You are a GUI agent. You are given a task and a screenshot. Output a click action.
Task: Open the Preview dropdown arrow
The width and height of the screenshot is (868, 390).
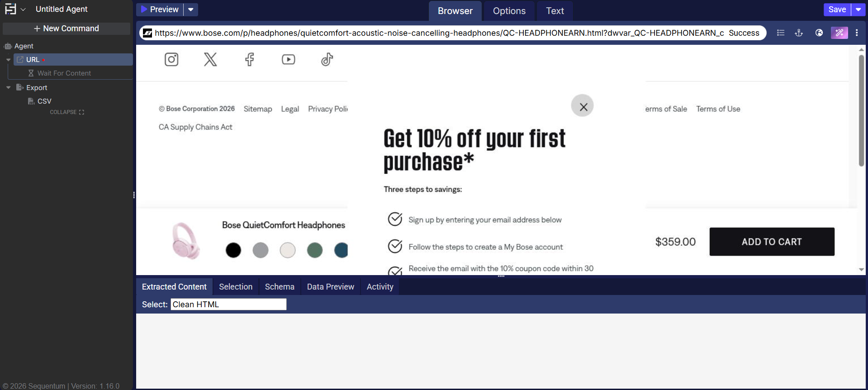click(191, 10)
